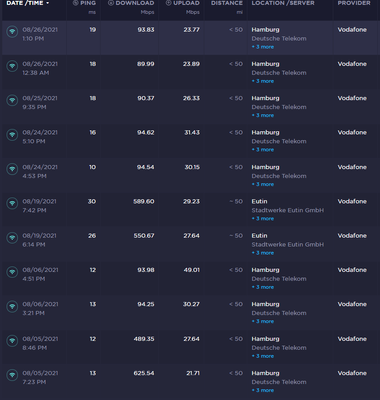
Task: Sort by the Provider column header
Action: (x=354, y=3)
